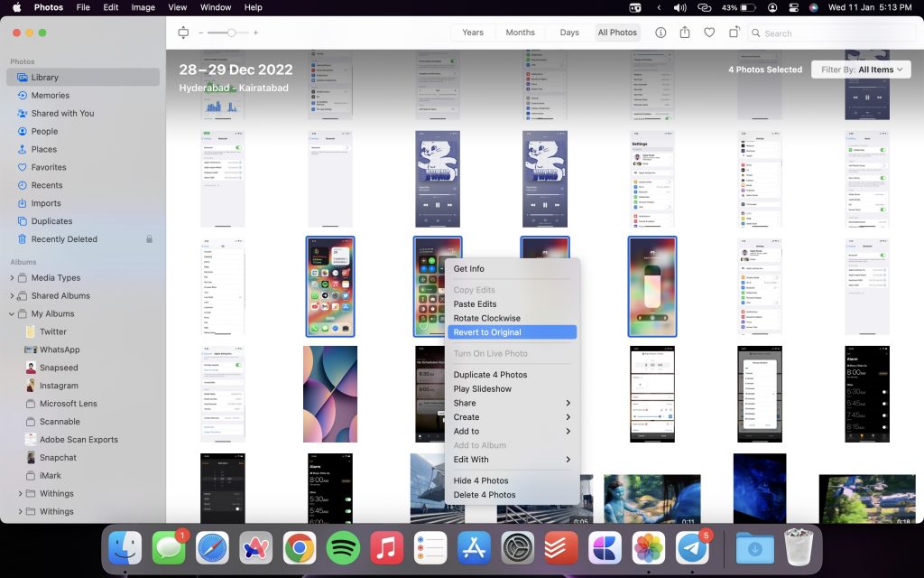Open the Image menu in menu bar
Screen dimensions: 924x578
click(x=143, y=7)
